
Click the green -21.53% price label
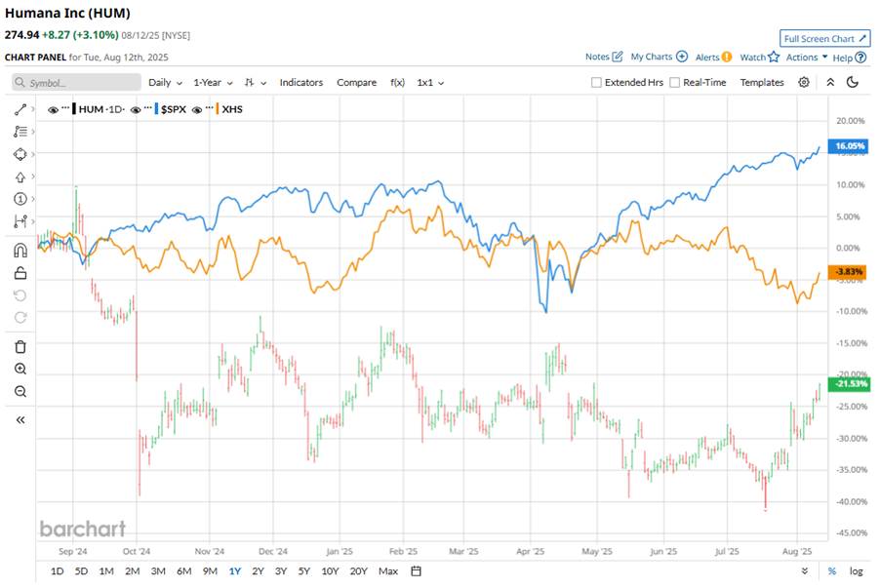point(849,384)
